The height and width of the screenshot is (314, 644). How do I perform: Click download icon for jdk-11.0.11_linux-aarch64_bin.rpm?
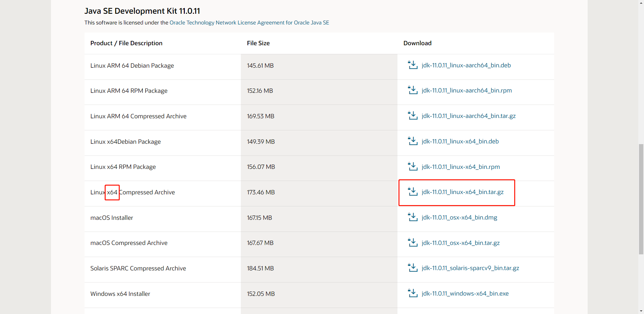[x=413, y=90]
